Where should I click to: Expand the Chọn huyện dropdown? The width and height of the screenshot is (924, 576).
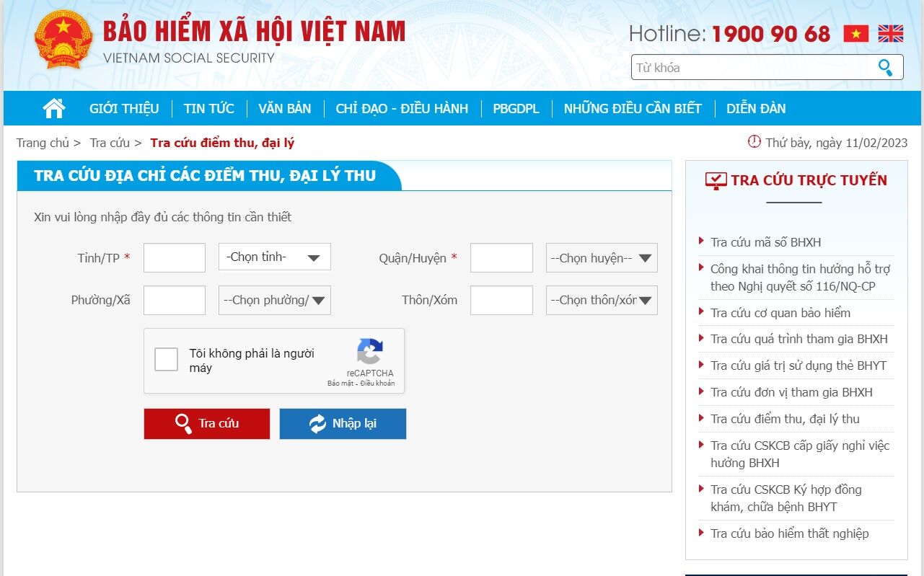pyautogui.click(x=602, y=258)
